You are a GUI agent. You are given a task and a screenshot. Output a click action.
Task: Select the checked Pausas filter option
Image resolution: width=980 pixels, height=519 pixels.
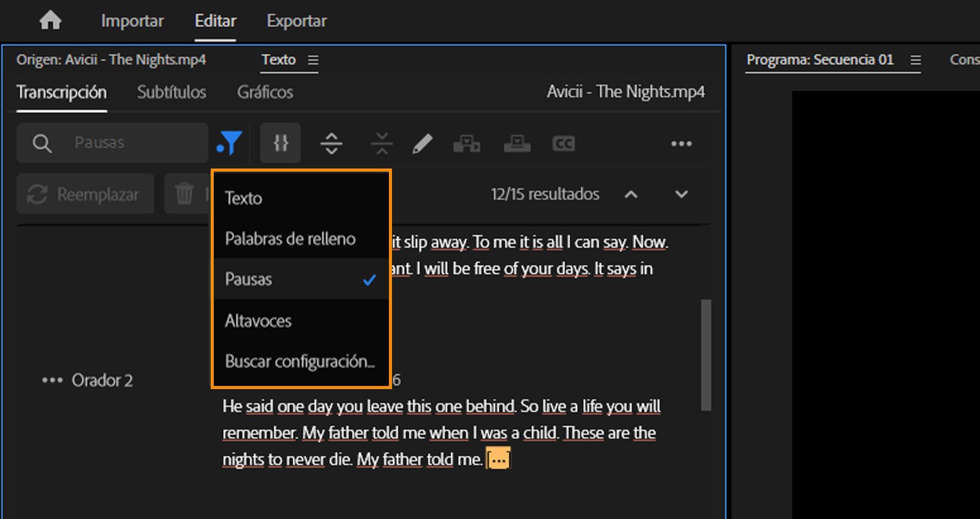300,279
